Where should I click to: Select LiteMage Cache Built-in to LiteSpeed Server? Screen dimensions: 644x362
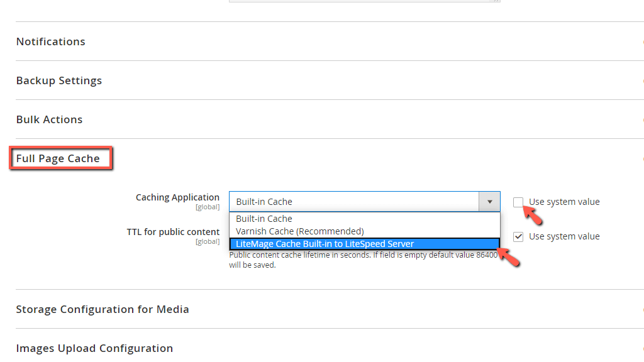pyautogui.click(x=364, y=244)
